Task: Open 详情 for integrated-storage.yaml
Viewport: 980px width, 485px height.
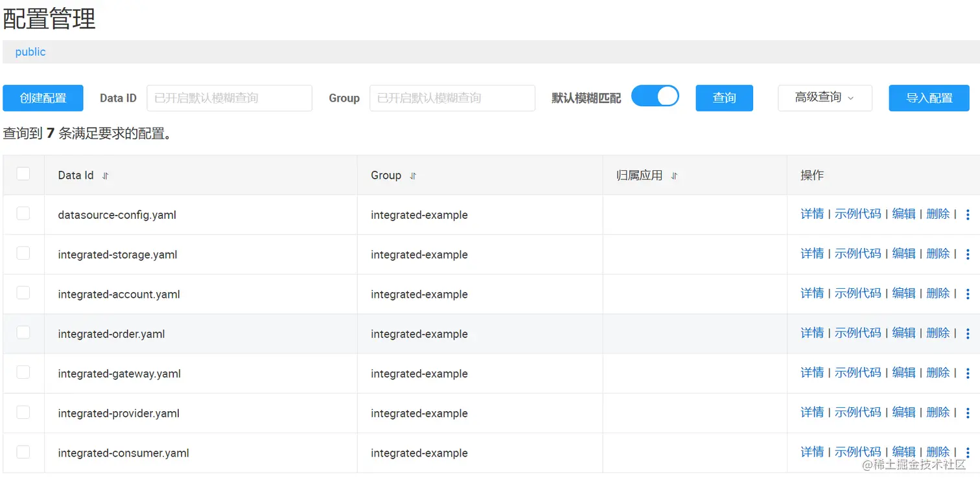Action: click(812, 254)
